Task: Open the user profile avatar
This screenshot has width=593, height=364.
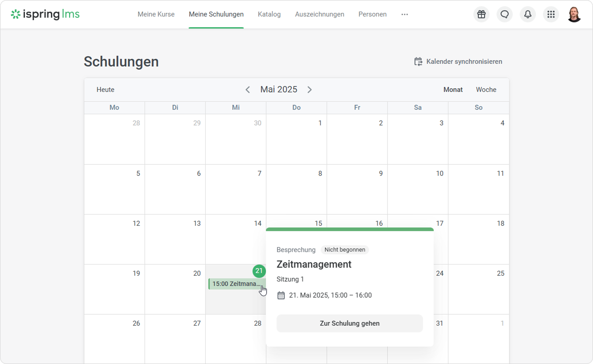Action: coord(574,14)
